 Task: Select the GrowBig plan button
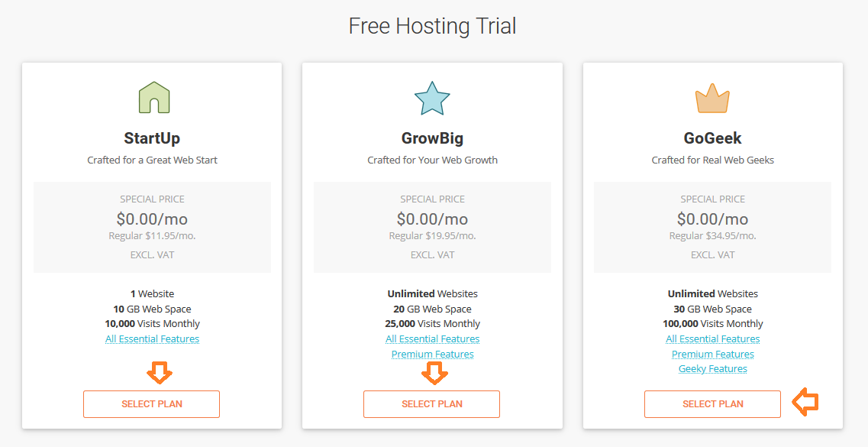(432, 403)
